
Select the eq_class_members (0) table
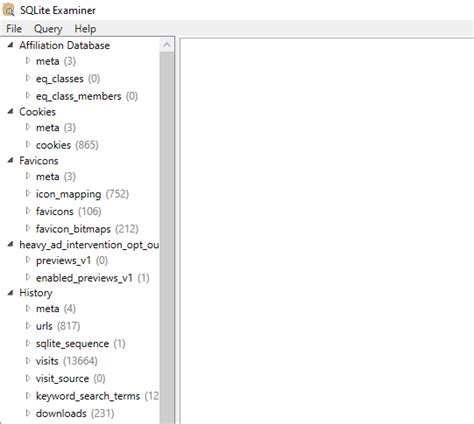coord(87,96)
